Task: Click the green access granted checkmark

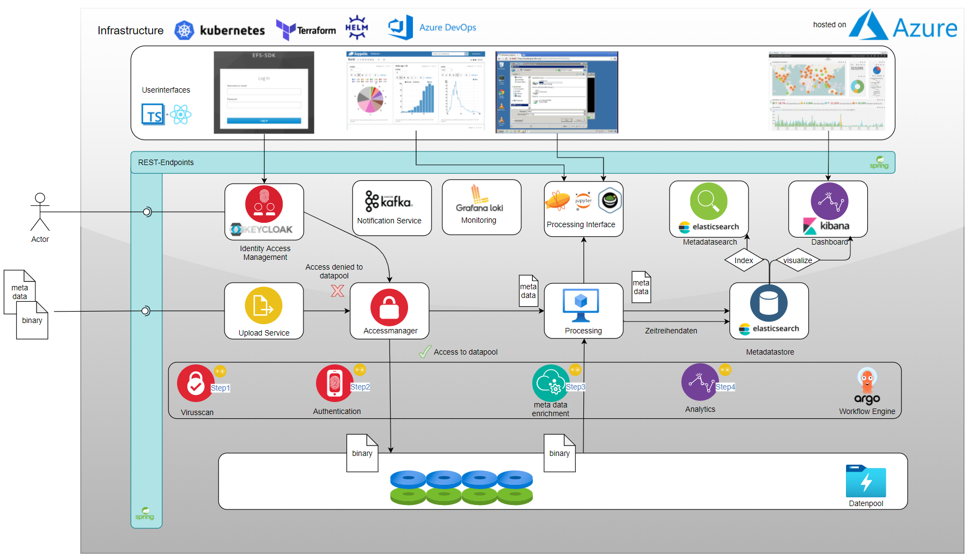Action: click(425, 352)
